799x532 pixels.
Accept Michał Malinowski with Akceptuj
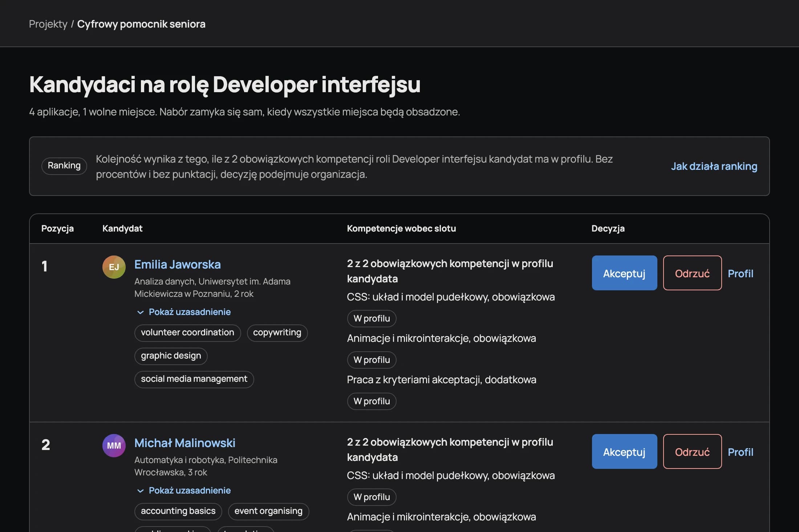click(624, 451)
